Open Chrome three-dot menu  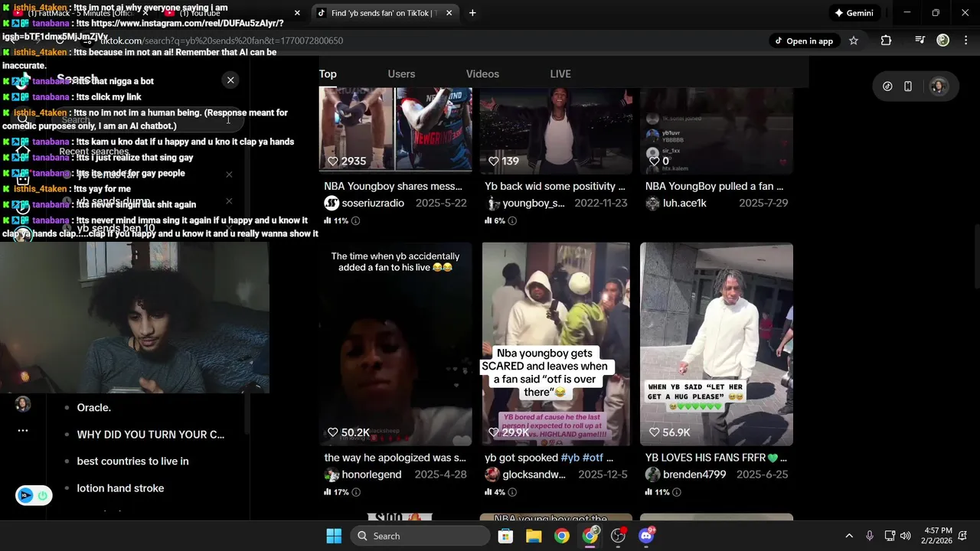[965, 41]
